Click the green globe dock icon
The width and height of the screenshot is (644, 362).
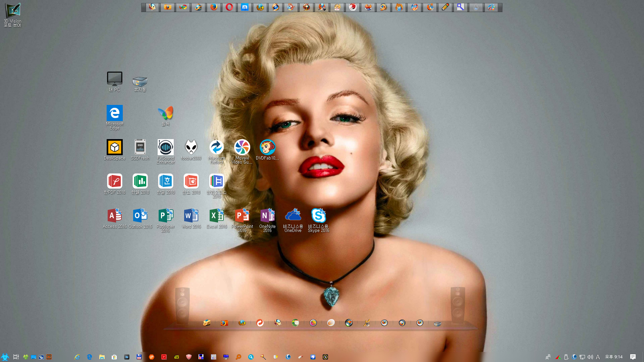[x=295, y=323]
